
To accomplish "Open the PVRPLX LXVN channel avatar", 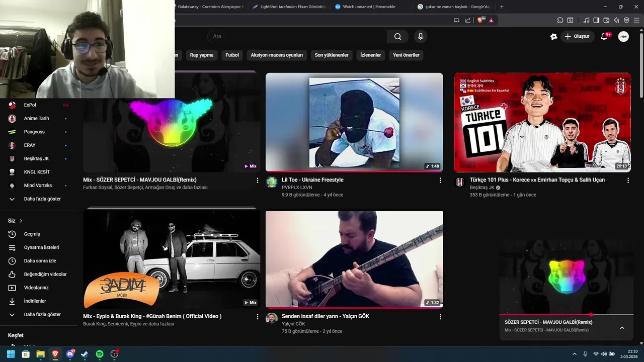I will (272, 182).
